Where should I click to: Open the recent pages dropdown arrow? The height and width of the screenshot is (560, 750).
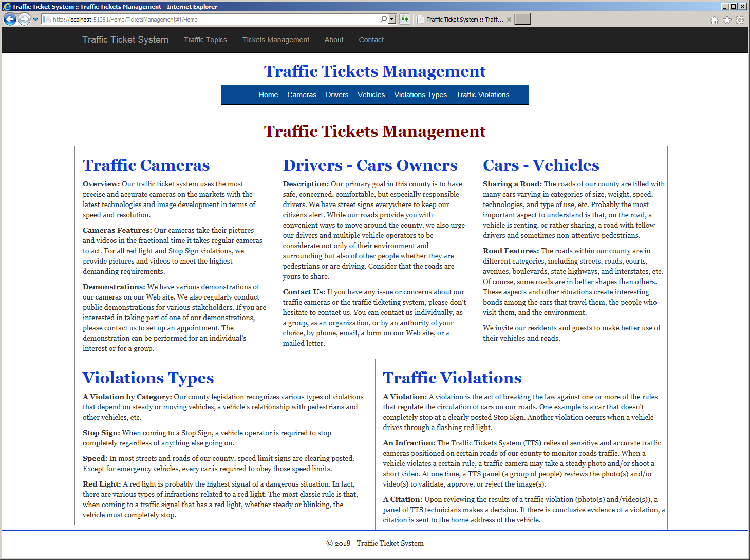(x=35, y=20)
